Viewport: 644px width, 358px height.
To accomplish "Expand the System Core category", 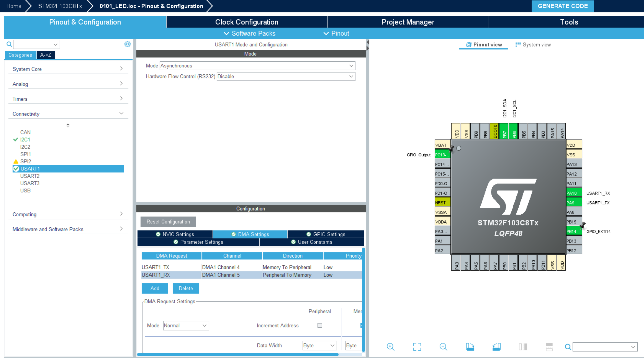I will pyautogui.click(x=68, y=69).
